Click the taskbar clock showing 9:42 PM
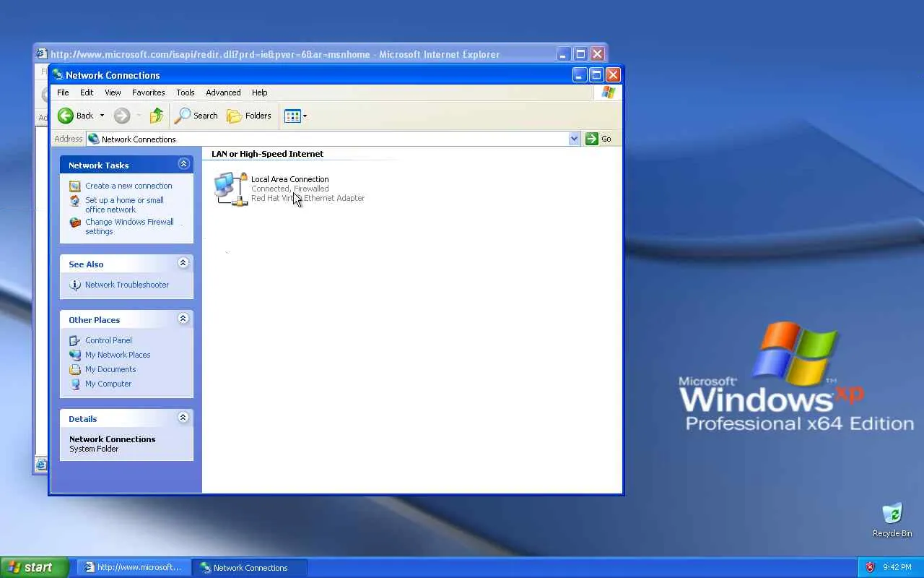The image size is (924, 578). 897,567
